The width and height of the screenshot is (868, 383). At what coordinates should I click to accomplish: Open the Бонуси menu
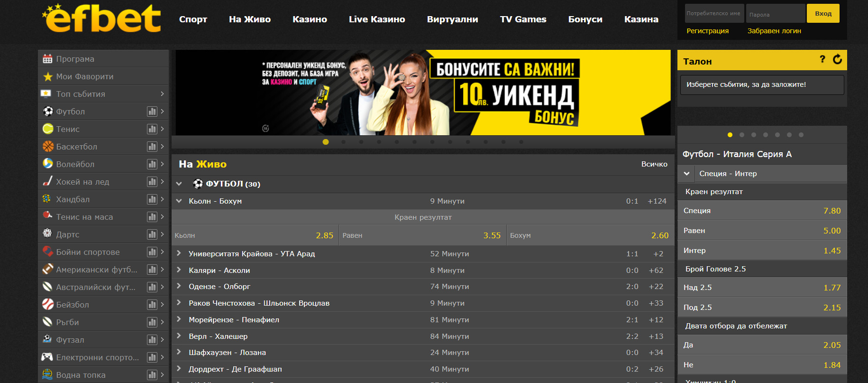[x=585, y=19]
